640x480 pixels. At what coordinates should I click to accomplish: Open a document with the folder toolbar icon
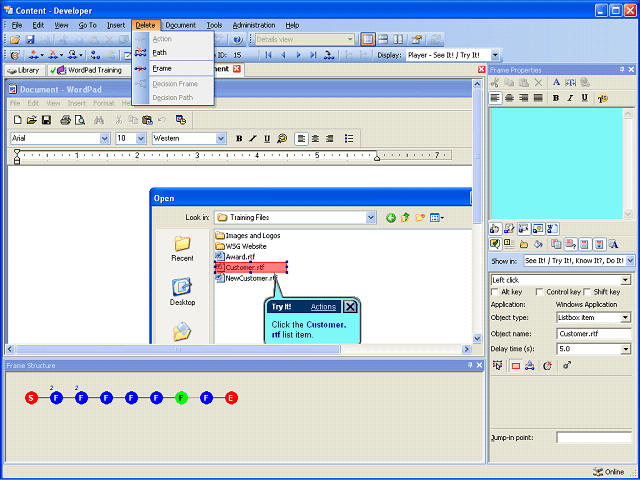(15, 40)
